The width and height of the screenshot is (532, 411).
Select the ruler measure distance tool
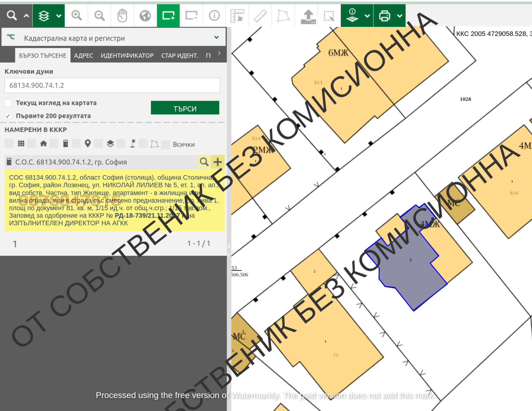[260, 16]
